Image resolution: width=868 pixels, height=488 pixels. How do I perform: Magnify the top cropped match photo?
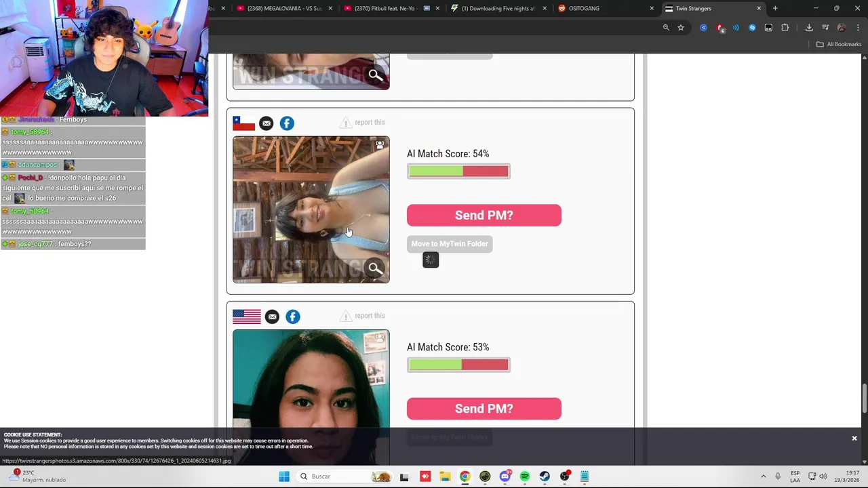(x=376, y=75)
